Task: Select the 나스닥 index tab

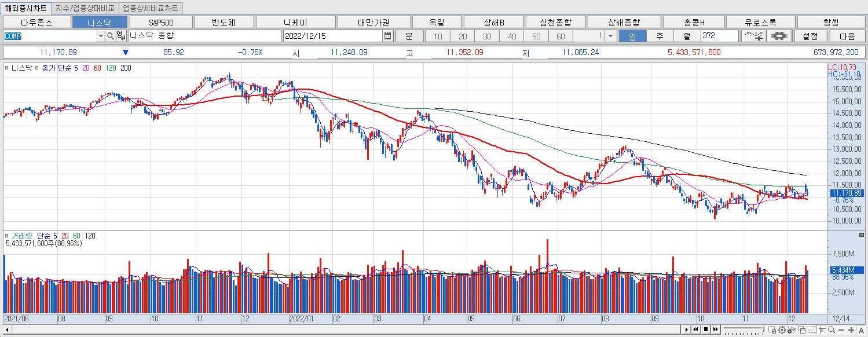Action: point(99,22)
